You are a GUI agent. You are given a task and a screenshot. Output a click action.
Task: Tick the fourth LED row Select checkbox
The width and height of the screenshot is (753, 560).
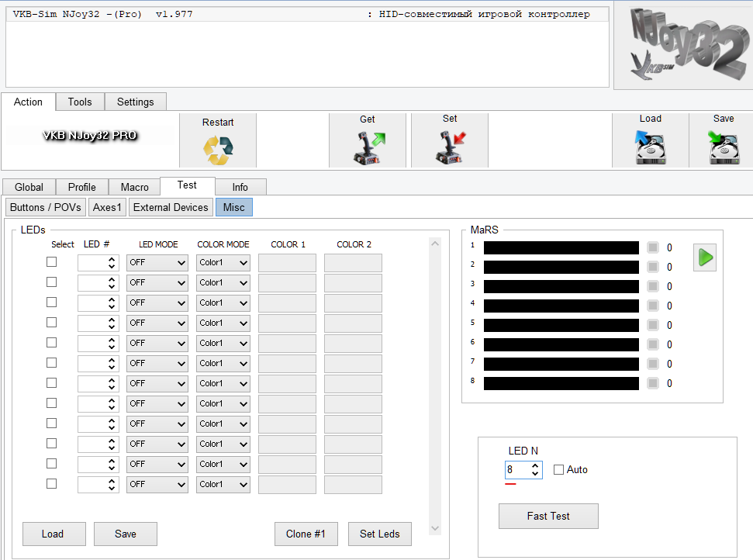(51, 322)
